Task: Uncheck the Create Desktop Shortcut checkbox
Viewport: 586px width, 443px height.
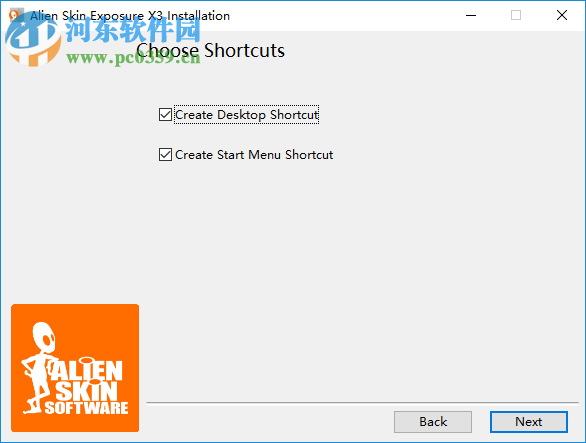Action: (x=165, y=115)
